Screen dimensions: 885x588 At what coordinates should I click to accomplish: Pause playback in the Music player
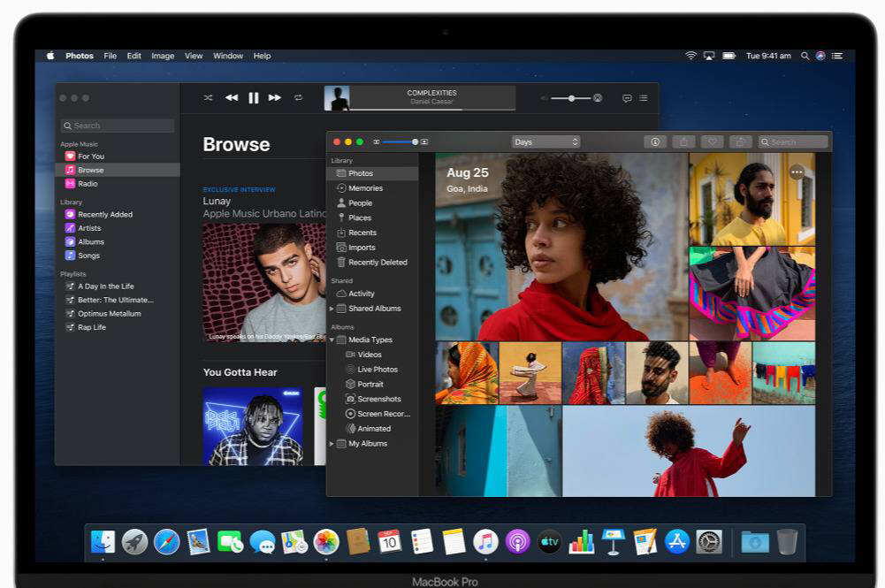(x=254, y=98)
